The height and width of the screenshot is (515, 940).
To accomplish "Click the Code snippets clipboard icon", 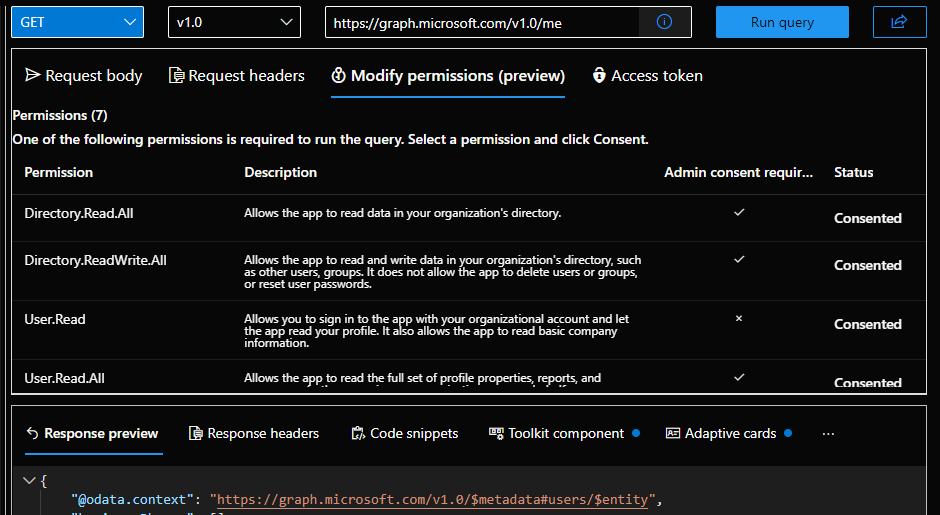I will coord(358,433).
